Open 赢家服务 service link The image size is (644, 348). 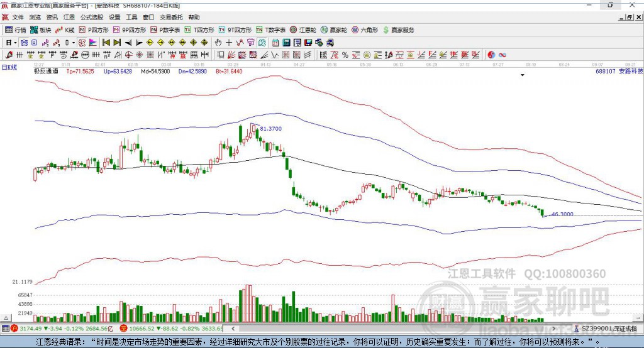click(x=399, y=30)
